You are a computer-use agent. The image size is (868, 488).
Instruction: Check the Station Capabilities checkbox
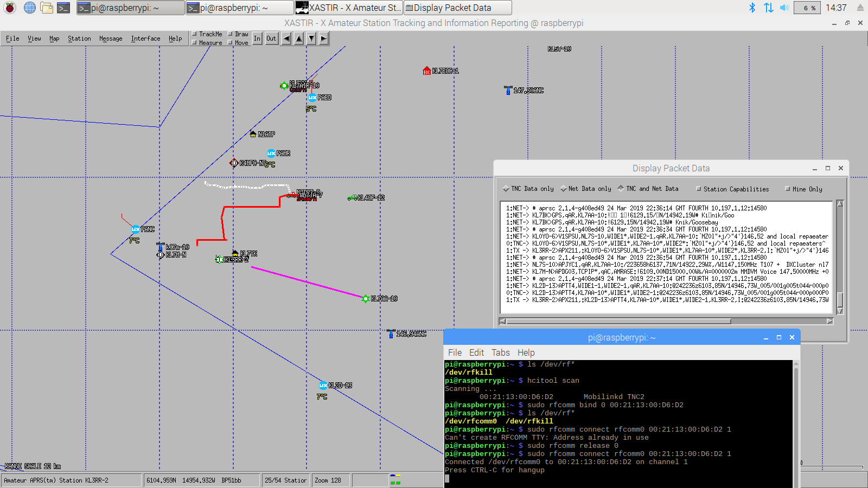pos(700,188)
